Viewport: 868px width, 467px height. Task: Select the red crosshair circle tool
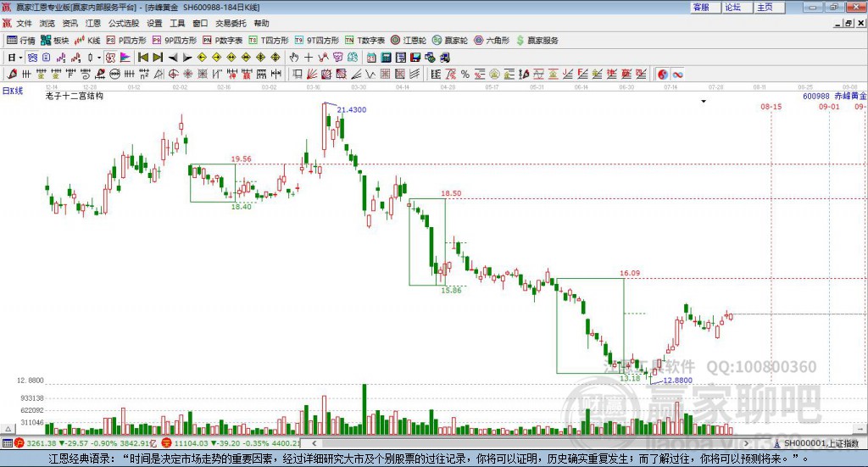coord(173,74)
